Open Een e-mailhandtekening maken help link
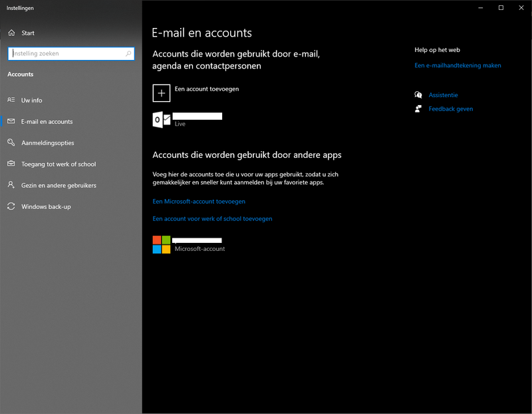The height and width of the screenshot is (414, 532). point(458,65)
